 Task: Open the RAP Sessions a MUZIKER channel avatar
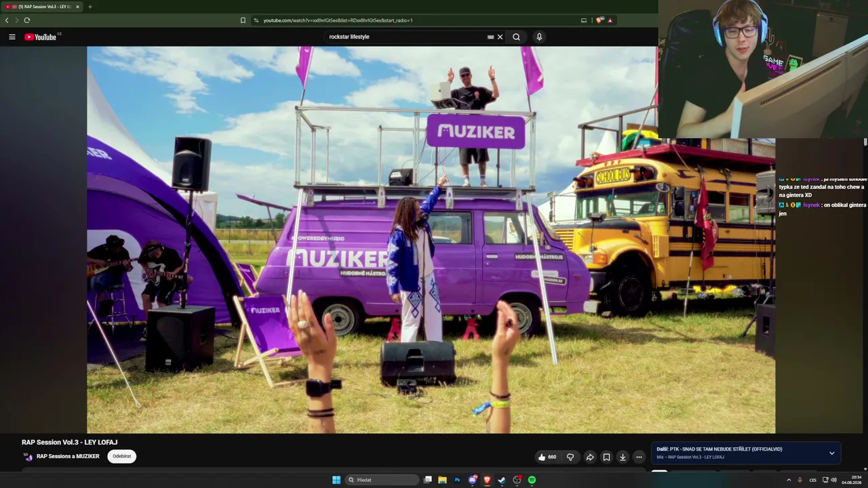coord(28,457)
